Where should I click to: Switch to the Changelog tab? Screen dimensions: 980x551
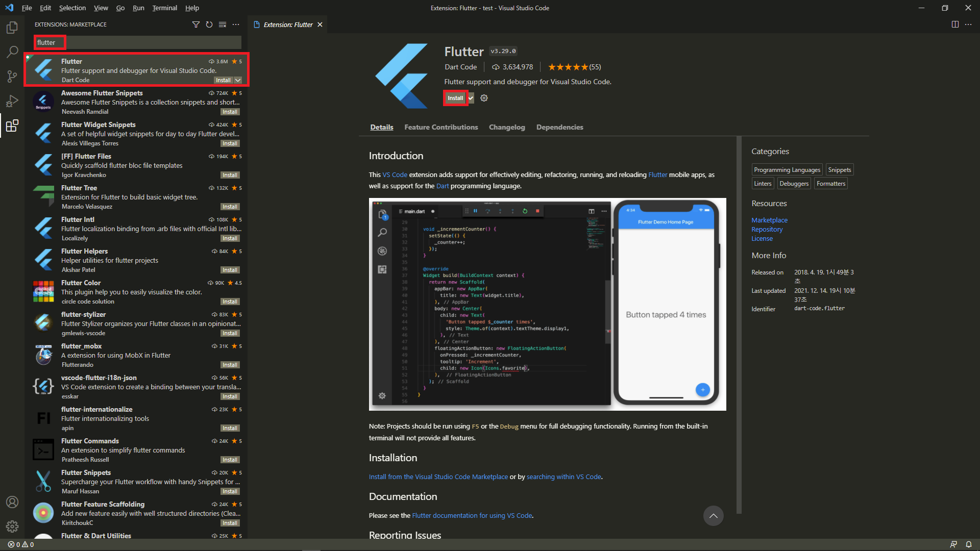[x=506, y=127]
